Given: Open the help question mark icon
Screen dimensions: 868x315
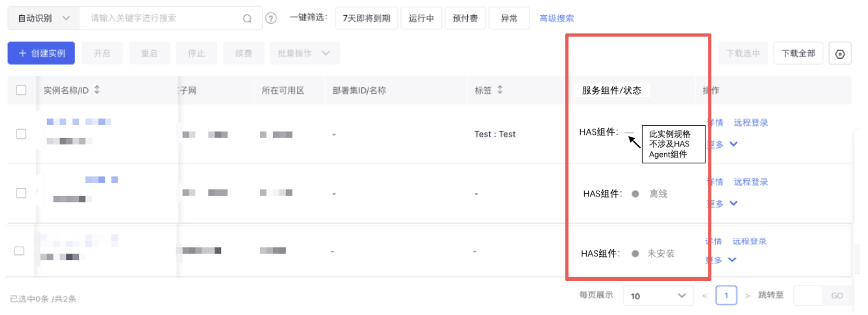Looking at the screenshot, I should point(271,18).
